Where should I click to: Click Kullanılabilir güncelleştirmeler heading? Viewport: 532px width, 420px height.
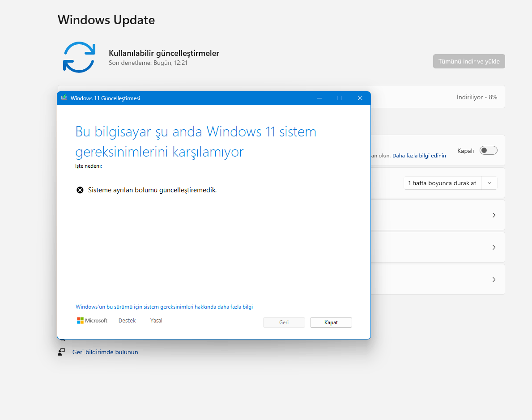tap(164, 53)
